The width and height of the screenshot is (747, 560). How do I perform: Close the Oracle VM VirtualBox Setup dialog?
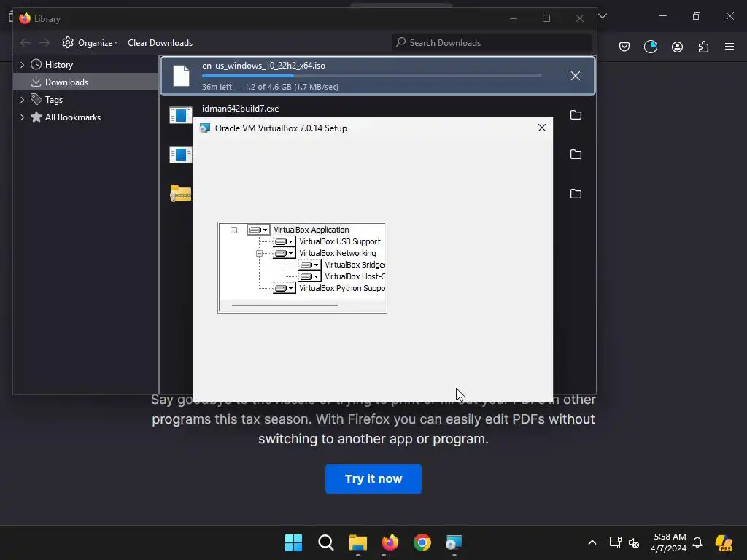542,128
